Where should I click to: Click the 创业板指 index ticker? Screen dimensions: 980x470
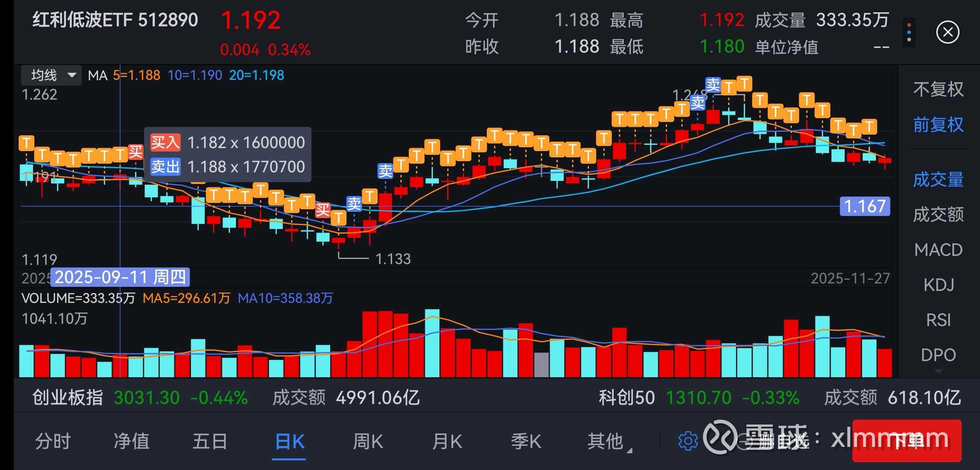[68, 398]
